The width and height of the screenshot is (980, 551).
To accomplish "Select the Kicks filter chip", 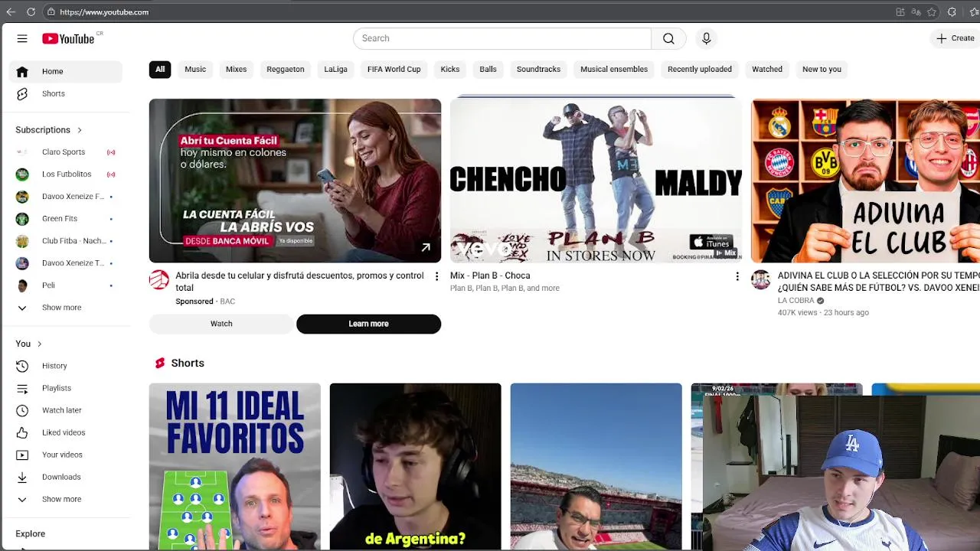I will click(x=450, y=69).
